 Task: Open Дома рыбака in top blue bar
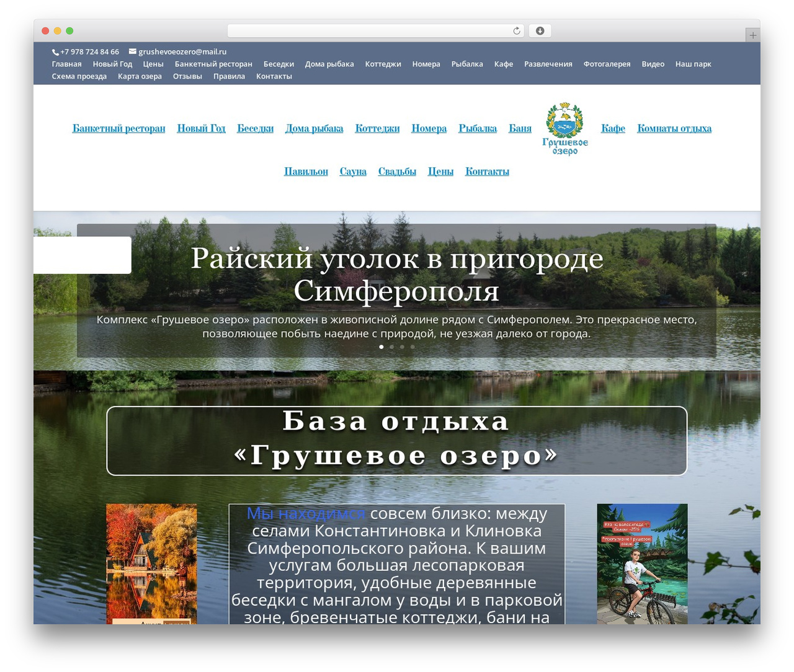coord(329,64)
